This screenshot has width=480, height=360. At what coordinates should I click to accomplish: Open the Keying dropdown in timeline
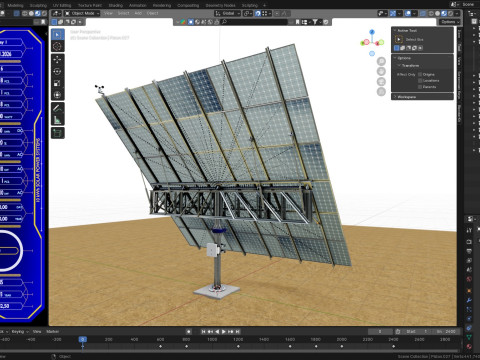[x=20, y=332]
